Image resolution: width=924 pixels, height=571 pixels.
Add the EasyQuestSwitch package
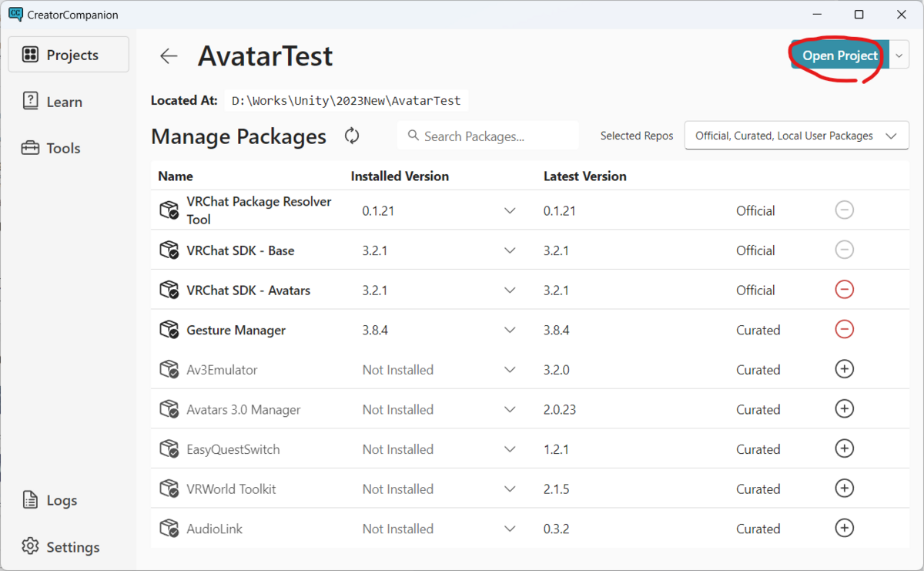[844, 448]
